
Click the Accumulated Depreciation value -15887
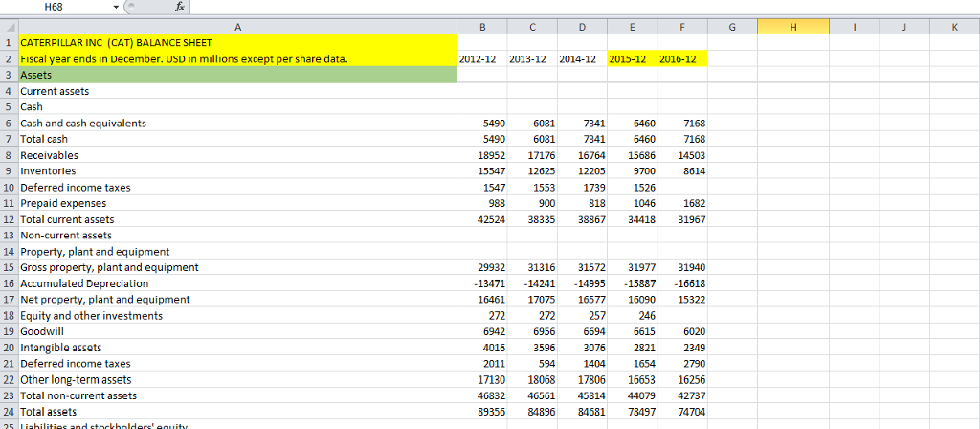coord(640,283)
